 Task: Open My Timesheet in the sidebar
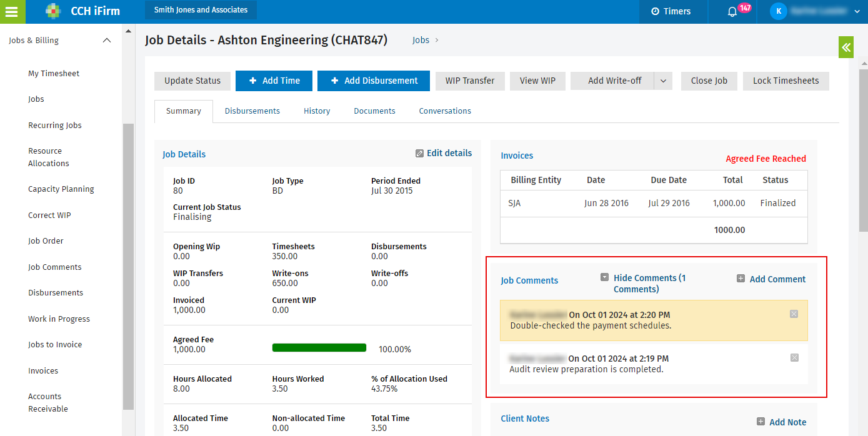click(x=54, y=74)
